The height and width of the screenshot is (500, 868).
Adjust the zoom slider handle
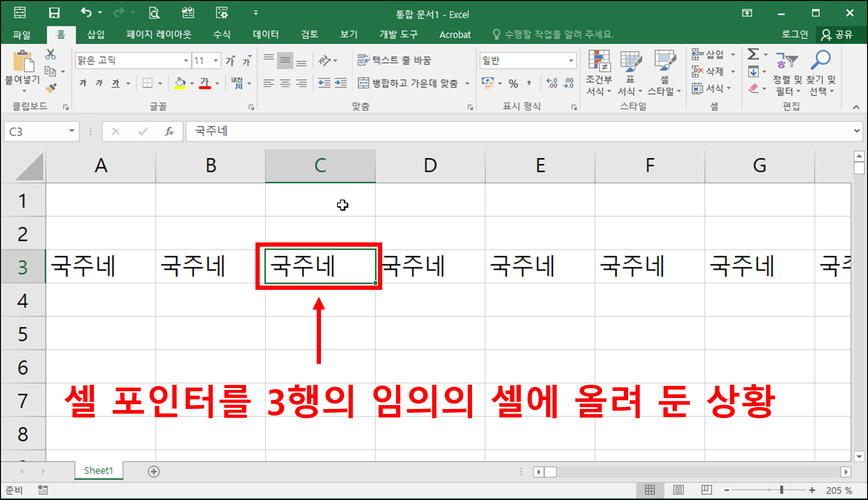[x=782, y=490]
